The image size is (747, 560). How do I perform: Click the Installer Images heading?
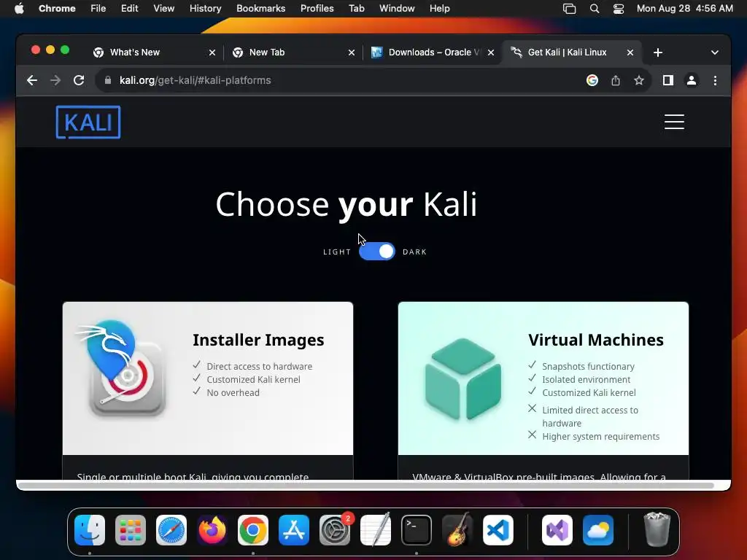point(258,340)
